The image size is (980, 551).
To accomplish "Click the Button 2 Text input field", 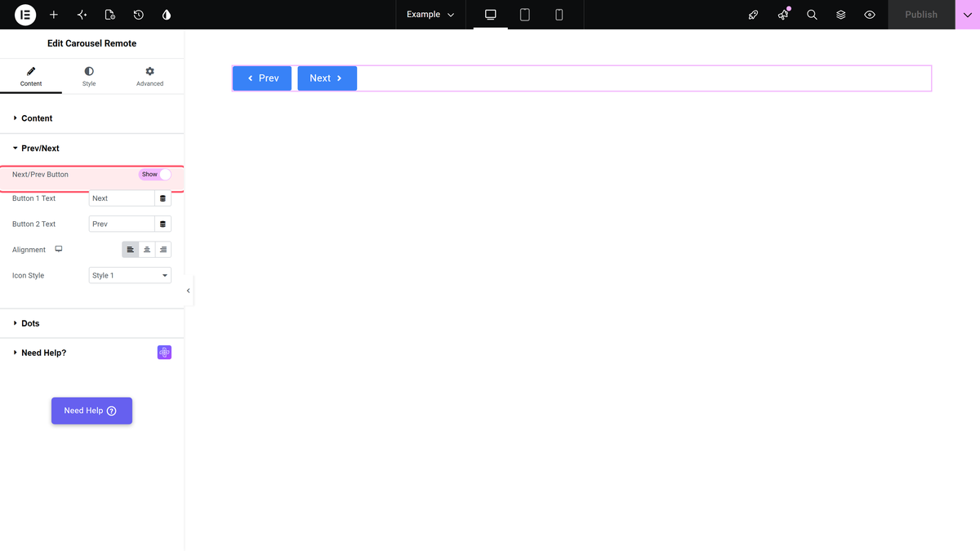I will [122, 224].
